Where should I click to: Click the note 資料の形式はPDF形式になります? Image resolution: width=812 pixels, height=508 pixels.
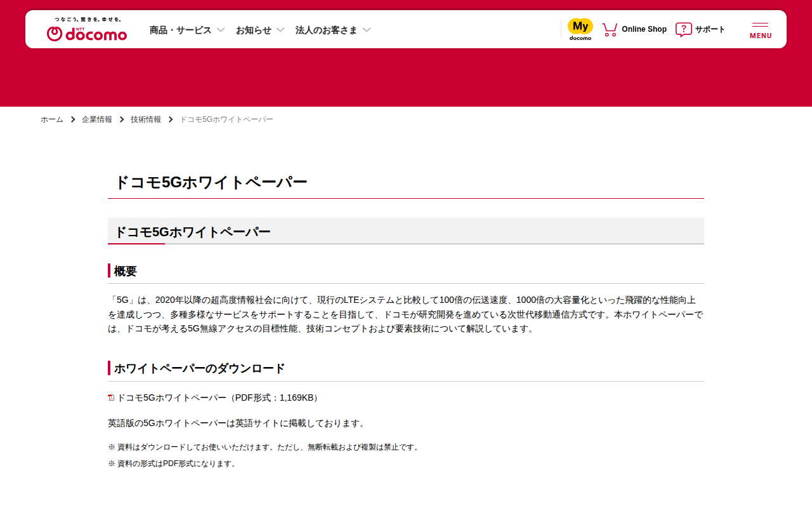point(173,464)
